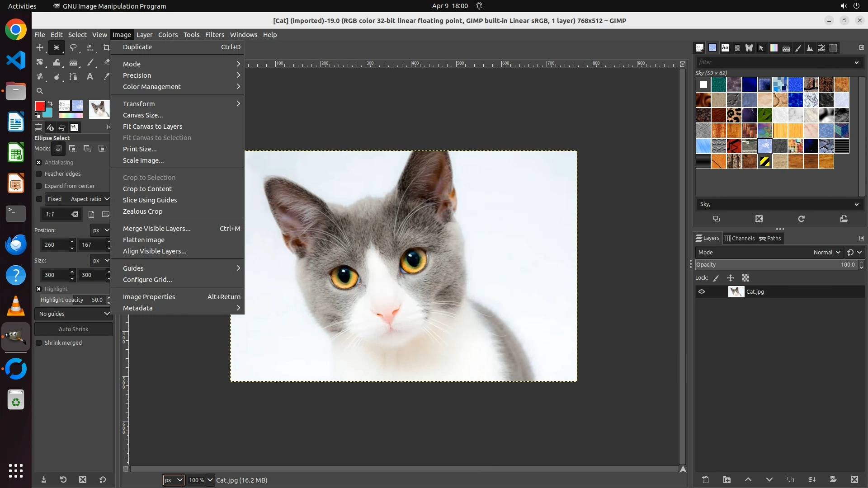Swap foreground and background colors
868x488 pixels.
(x=50, y=103)
